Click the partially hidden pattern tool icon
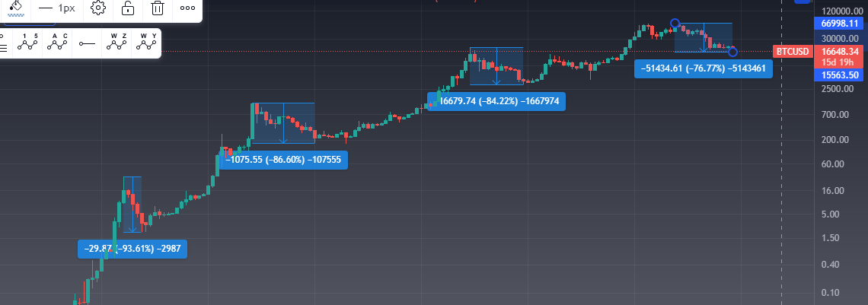868x305 pixels. 3,43
